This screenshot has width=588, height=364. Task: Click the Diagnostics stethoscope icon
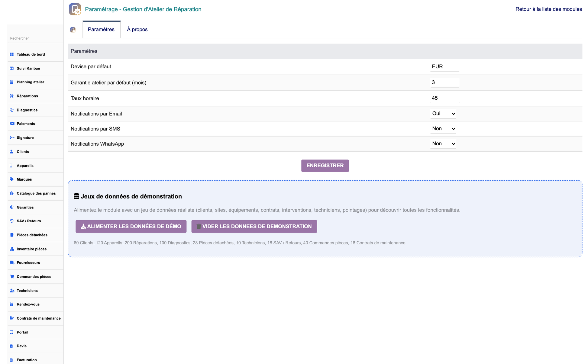pyautogui.click(x=11, y=110)
